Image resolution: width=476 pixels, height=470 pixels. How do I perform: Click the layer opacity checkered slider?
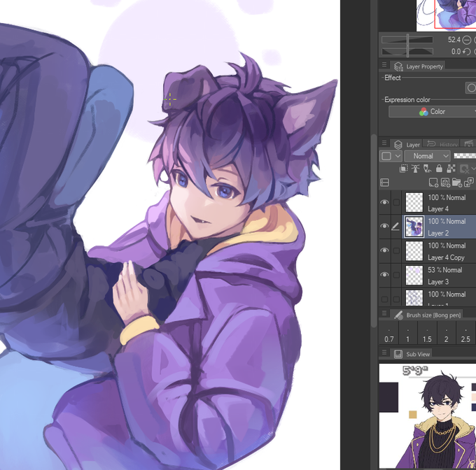(x=465, y=155)
